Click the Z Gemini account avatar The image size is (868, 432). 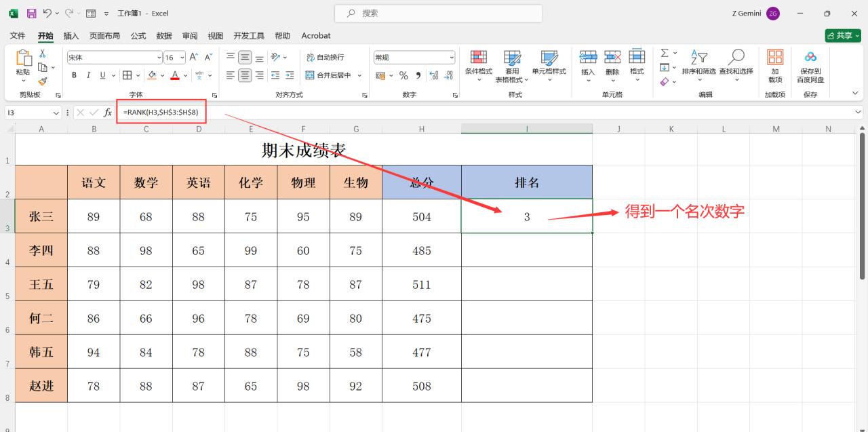tap(773, 13)
